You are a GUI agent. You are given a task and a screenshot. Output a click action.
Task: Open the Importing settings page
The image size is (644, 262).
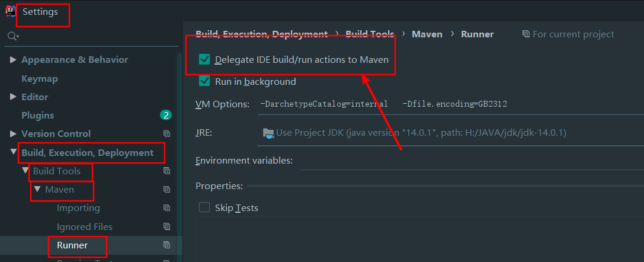(78, 208)
